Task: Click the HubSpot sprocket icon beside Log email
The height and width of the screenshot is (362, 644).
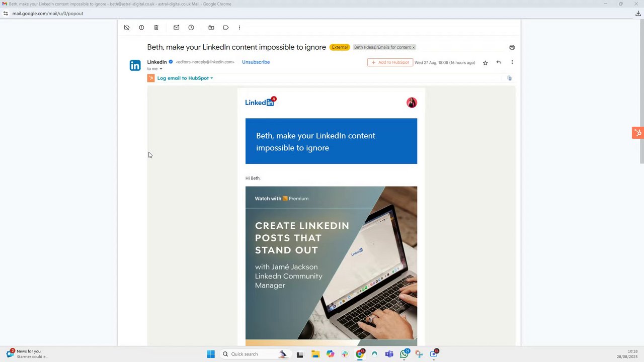Action: coord(151,78)
